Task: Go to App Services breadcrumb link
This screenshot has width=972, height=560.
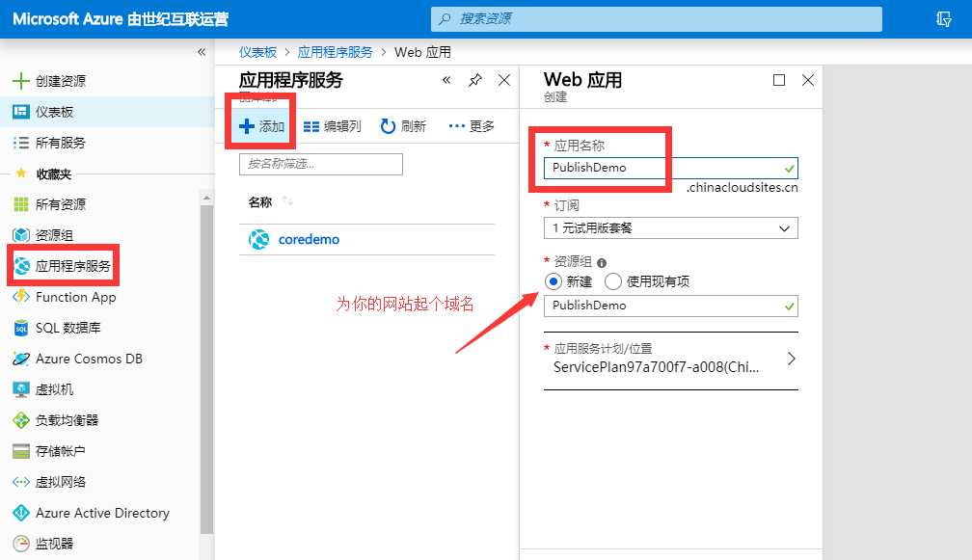Action: (x=335, y=52)
